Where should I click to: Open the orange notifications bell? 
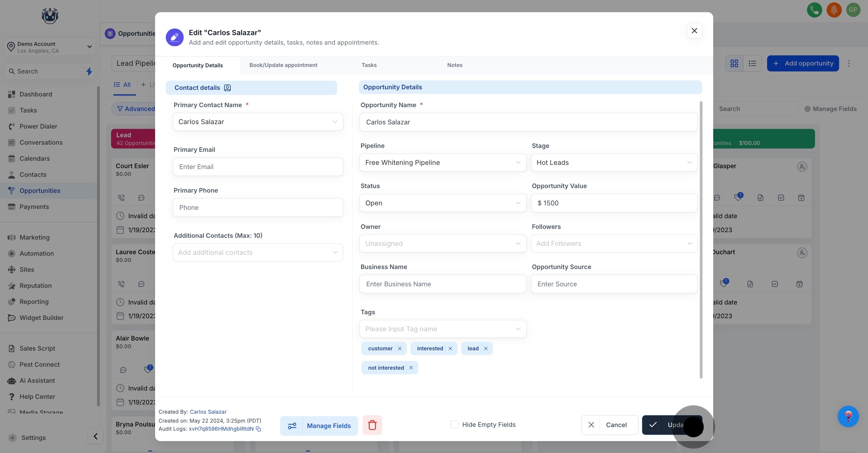click(x=834, y=10)
